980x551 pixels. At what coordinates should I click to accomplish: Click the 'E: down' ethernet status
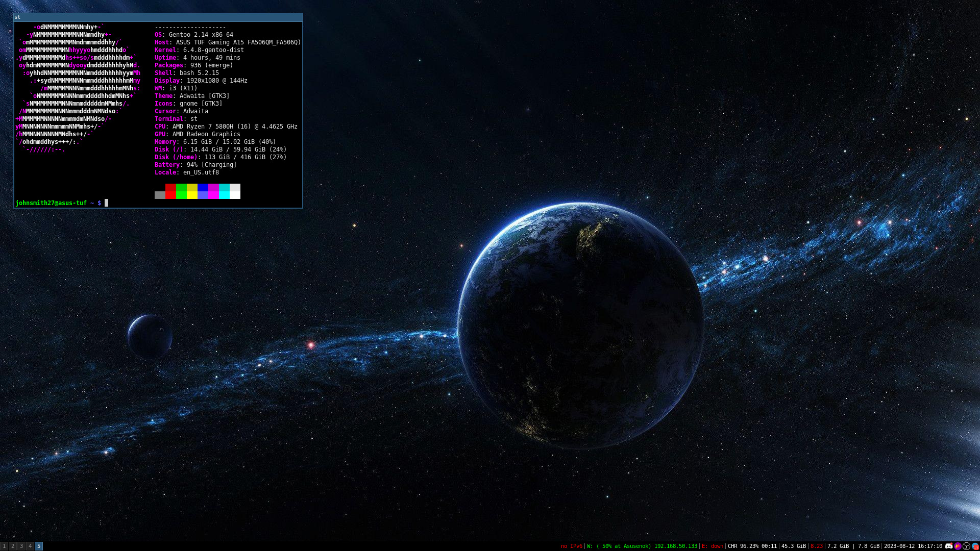[712, 546]
